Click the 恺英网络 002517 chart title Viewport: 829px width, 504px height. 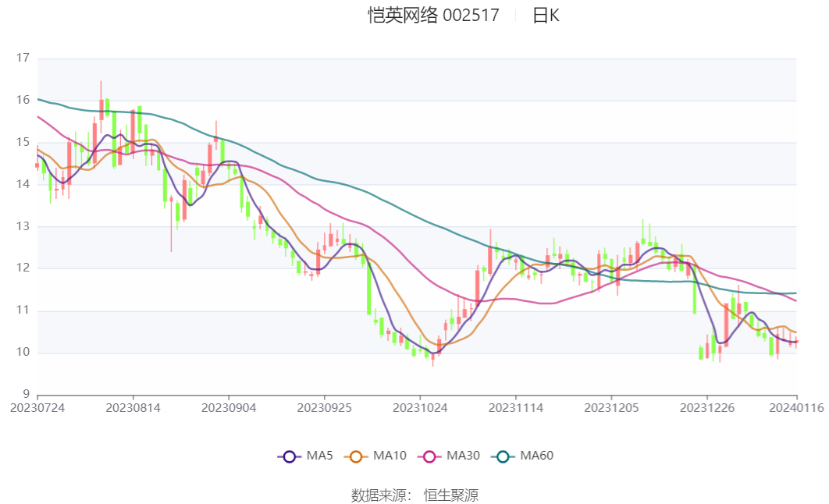(x=433, y=16)
